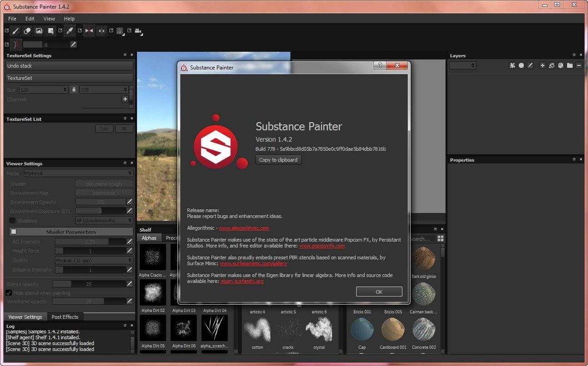
Task: Select the Color picker eyedropper tool
Action: [69, 31]
